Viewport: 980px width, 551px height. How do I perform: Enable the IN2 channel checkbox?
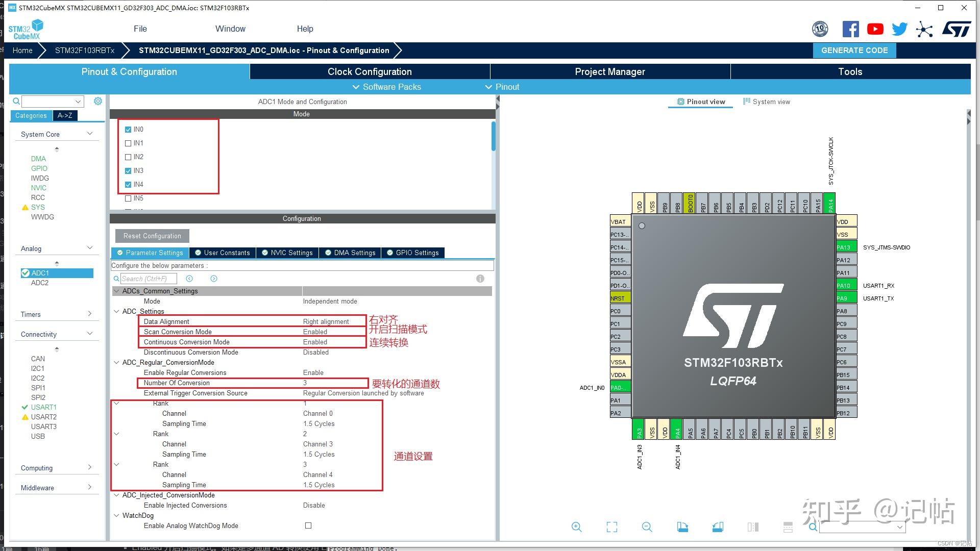tap(128, 157)
